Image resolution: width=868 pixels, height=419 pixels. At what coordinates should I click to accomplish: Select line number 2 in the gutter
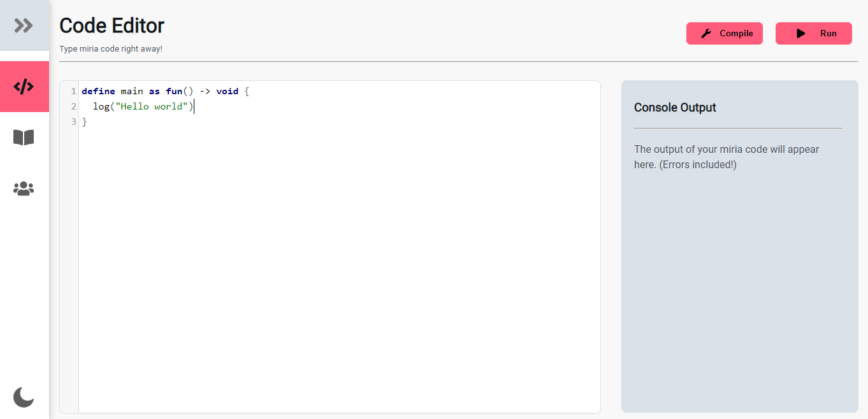click(x=73, y=106)
